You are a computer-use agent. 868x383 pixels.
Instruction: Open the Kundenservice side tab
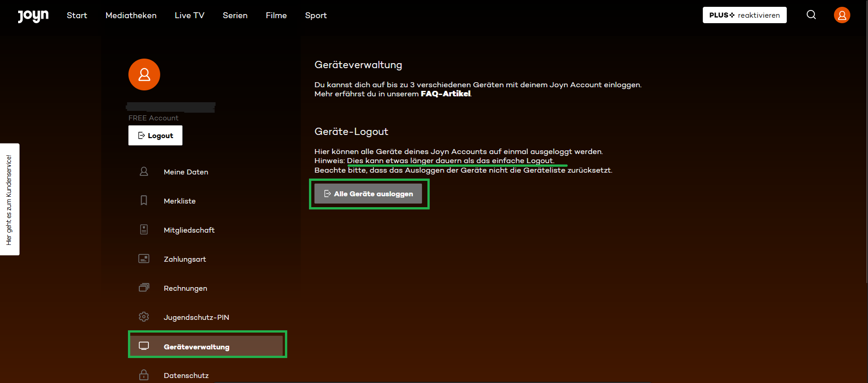(x=10, y=199)
